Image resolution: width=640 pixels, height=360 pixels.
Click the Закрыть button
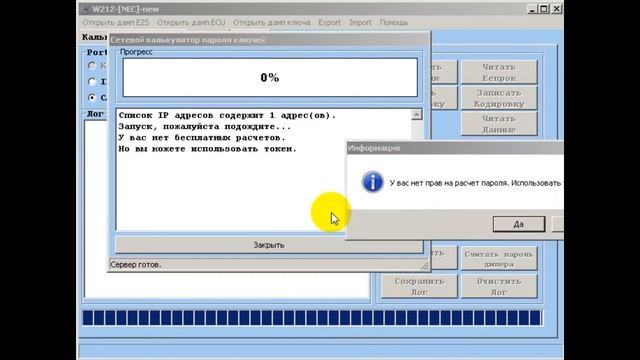(x=269, y=245)
